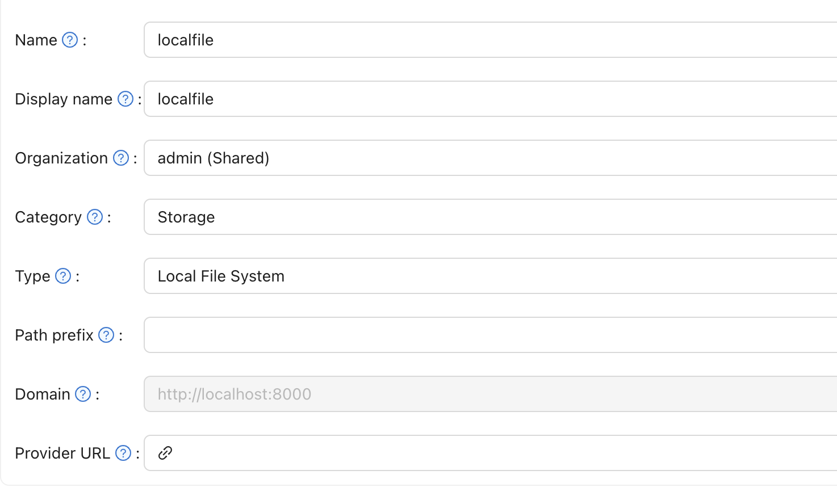Click the question mark beside Path prefix

pos(106,335)
